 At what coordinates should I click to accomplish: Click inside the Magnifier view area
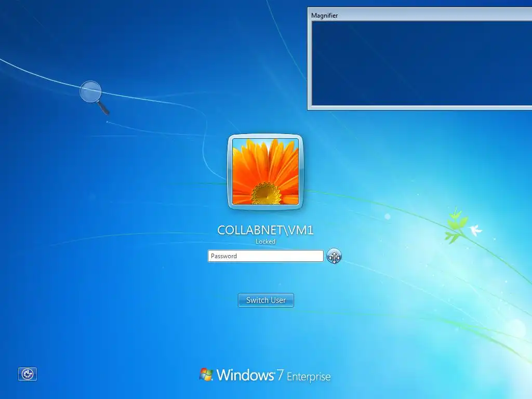(x=422, y=63)
